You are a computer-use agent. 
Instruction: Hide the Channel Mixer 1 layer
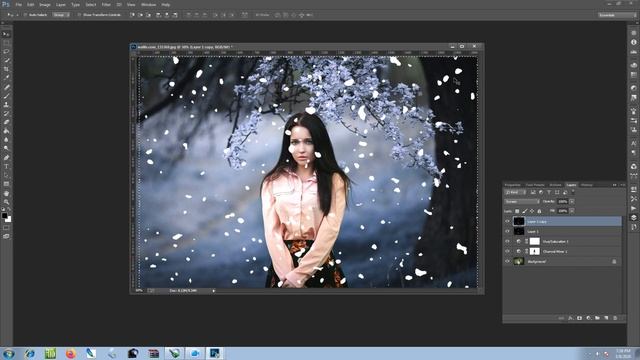point(507,251)
